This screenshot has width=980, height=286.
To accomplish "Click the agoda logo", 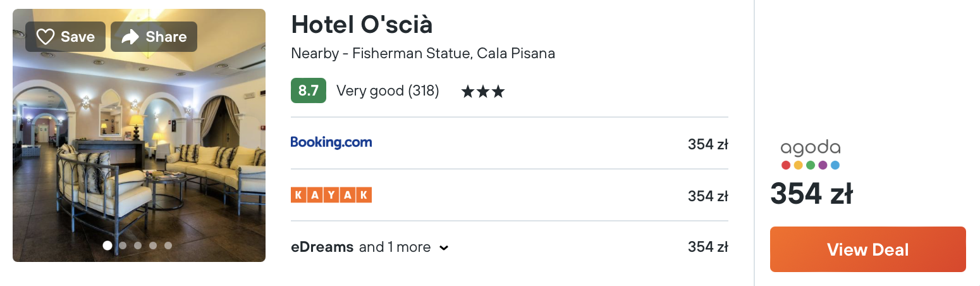I will [x=811, y=155].
